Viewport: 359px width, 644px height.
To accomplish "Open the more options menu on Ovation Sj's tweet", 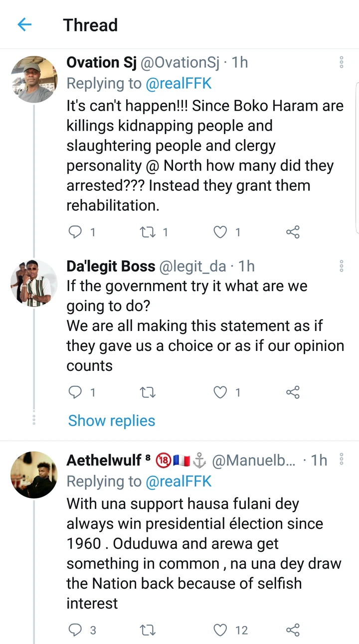I will coord(342,62).
